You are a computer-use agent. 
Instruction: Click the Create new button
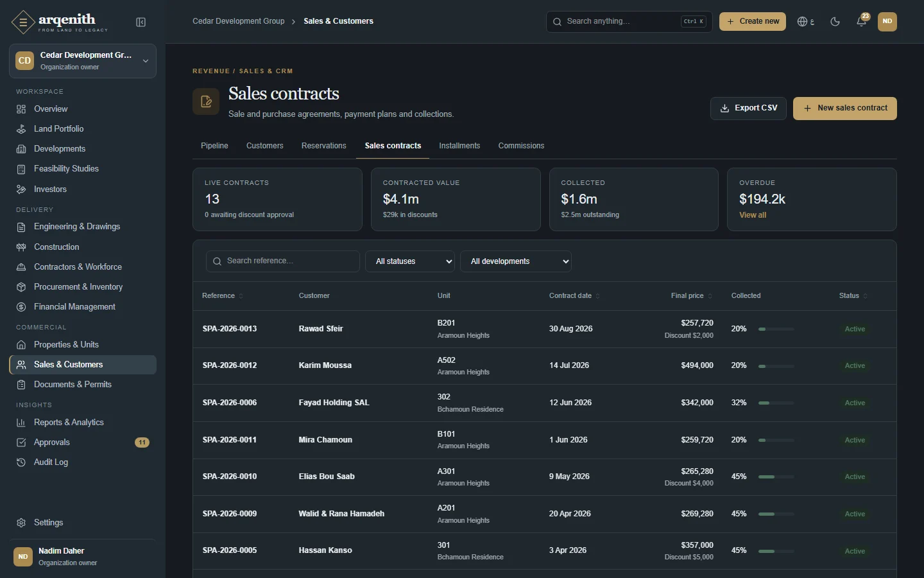point(753,21)
